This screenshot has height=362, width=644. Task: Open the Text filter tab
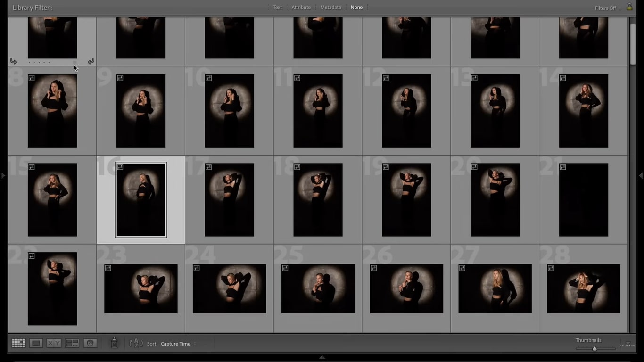coord(278,8)
